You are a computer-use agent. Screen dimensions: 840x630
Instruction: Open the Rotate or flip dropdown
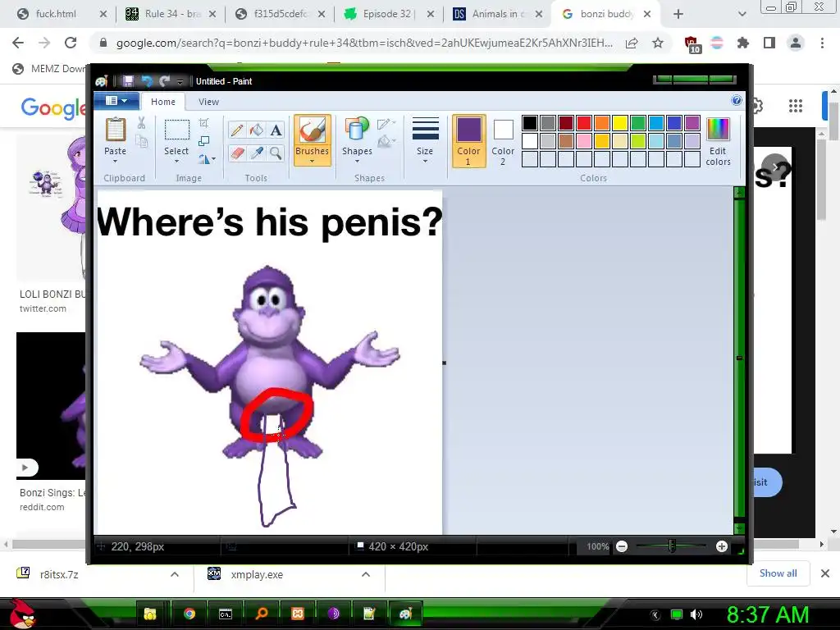point(206,159)
